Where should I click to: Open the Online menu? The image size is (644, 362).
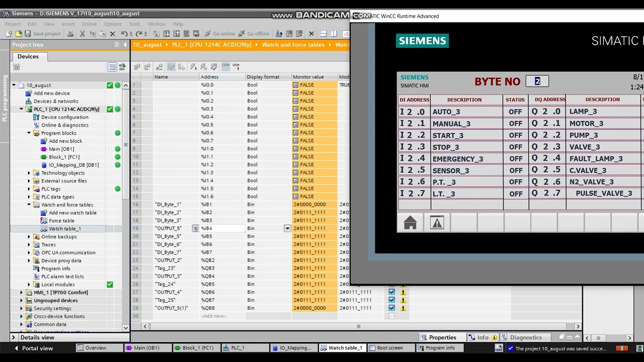tap(89, 24)
